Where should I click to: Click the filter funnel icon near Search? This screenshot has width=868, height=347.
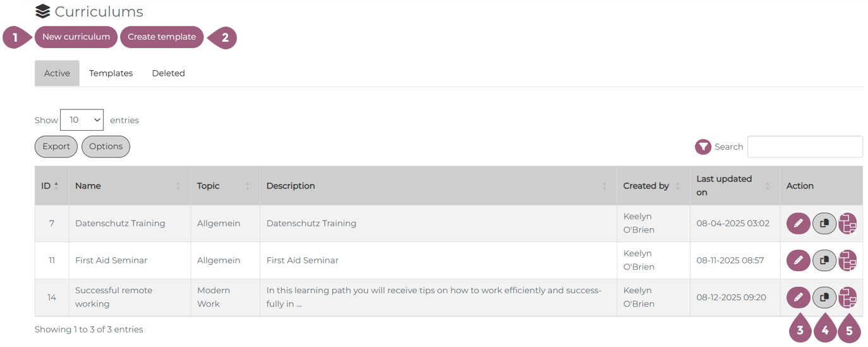(x=703, y=147)
